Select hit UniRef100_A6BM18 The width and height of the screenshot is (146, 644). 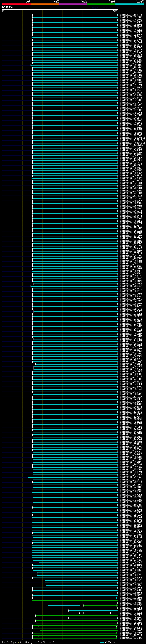coord(131,291)
